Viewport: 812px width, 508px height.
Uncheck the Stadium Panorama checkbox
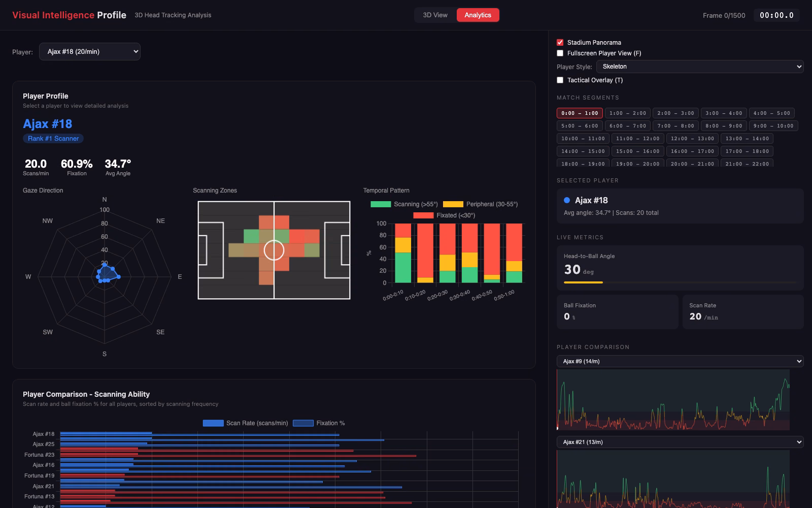(560, 43)
